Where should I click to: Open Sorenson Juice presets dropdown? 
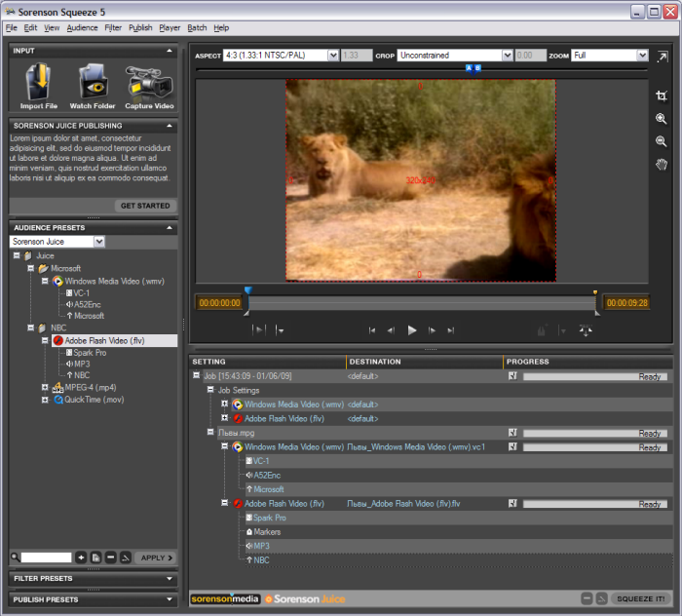[x=99, y=242]
